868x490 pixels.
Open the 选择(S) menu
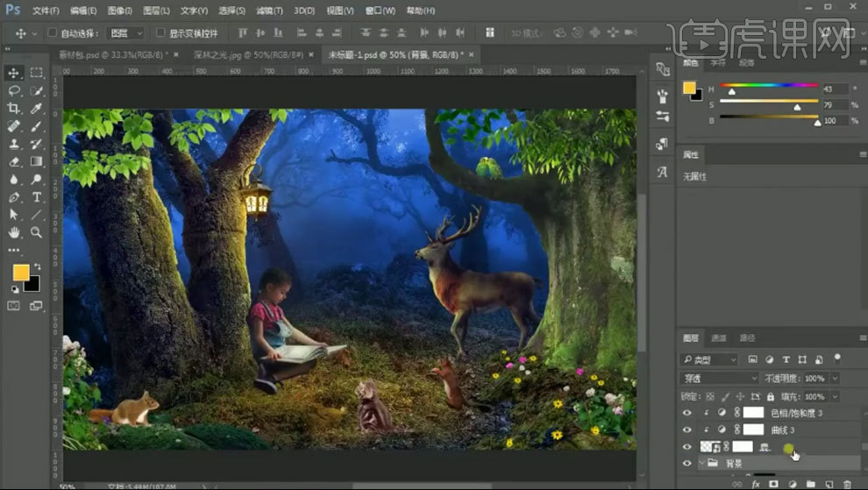click(232, 11)
